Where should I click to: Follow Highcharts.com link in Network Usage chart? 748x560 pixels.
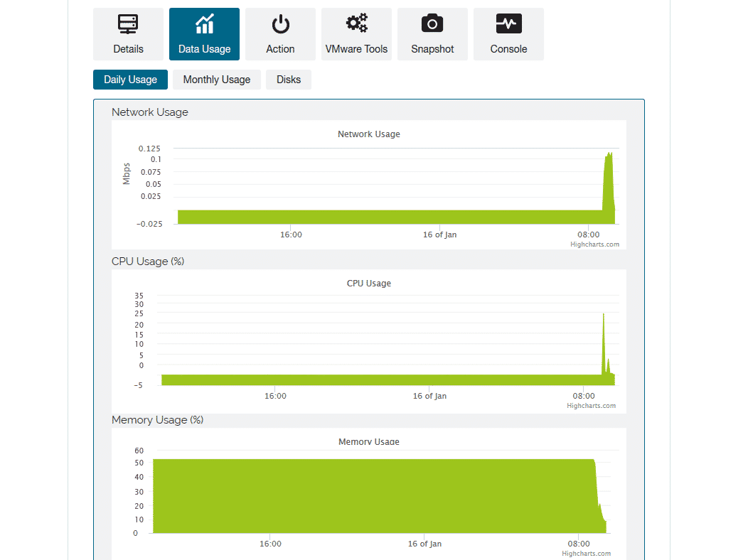coord(594,244)
